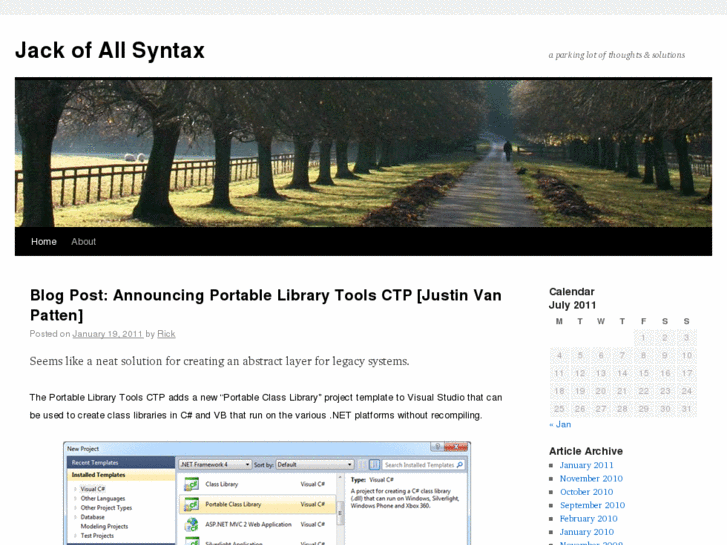Click the New Project dialog screenshot in the post
The height and width of the screenshot is (545, 727).
point(267,493)
